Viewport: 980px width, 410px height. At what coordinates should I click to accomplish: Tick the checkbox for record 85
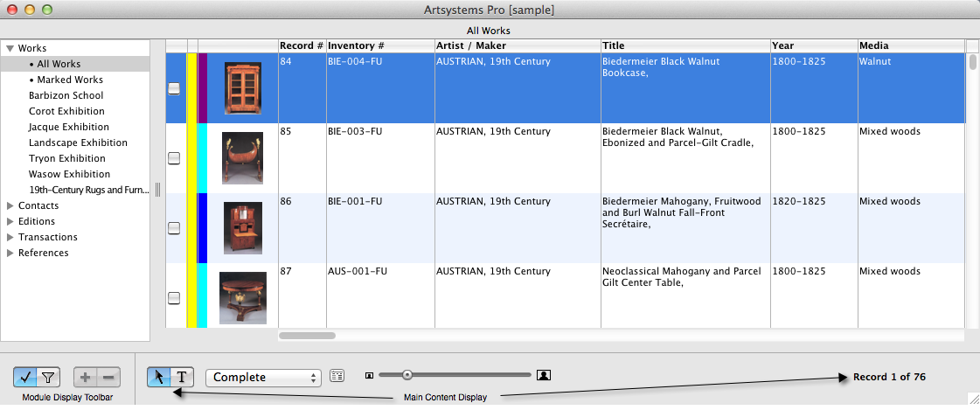tap(174, 158)
